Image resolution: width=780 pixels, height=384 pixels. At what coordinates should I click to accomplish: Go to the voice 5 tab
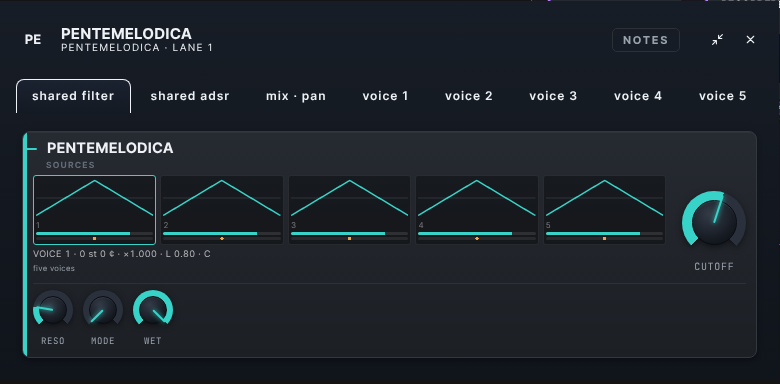point(723,96)
